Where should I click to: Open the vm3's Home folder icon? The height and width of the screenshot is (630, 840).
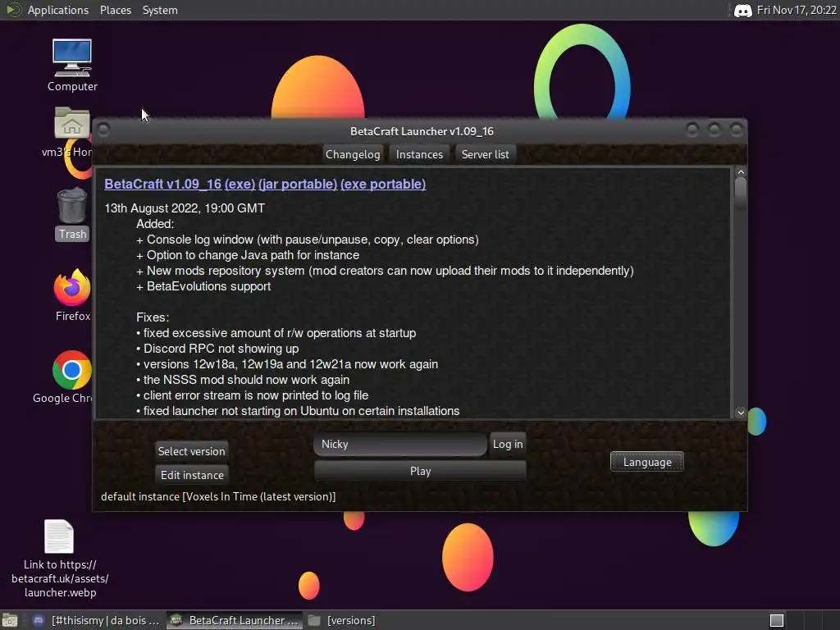coord(72,124)
